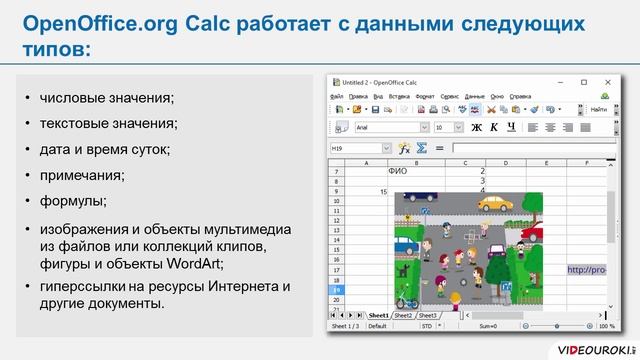The image size is (640, 360).
Task: Click the Function equals sign icon
Action: point(440,148)
